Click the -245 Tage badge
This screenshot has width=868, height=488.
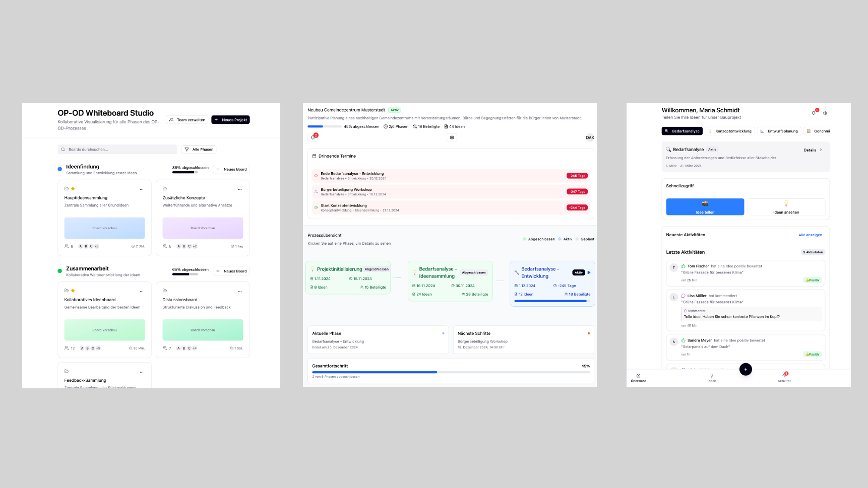577,176
